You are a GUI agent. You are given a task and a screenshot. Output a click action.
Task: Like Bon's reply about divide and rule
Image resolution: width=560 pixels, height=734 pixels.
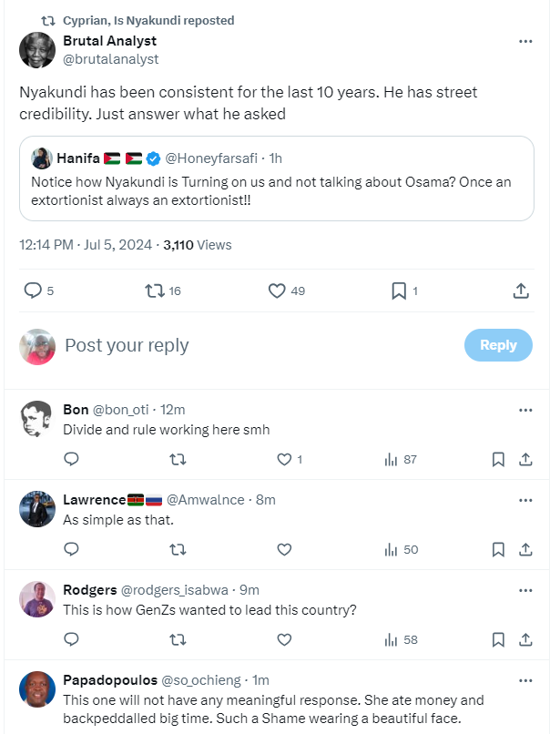point(284,460)
